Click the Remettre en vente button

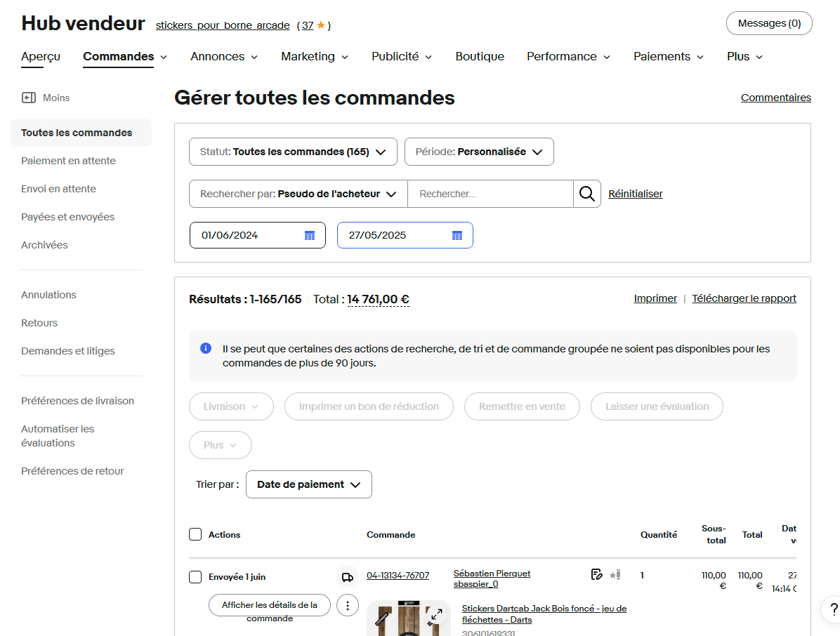tap(522, 406)
